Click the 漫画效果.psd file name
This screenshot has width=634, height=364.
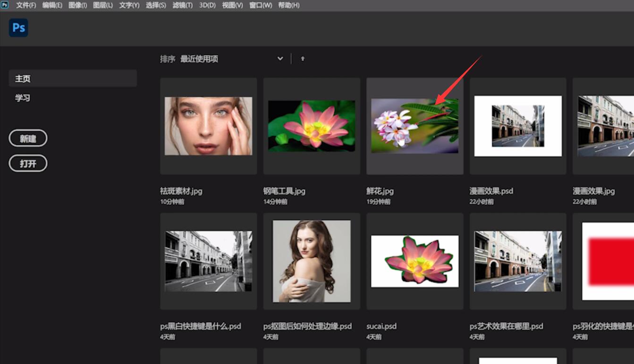point(491,191)
